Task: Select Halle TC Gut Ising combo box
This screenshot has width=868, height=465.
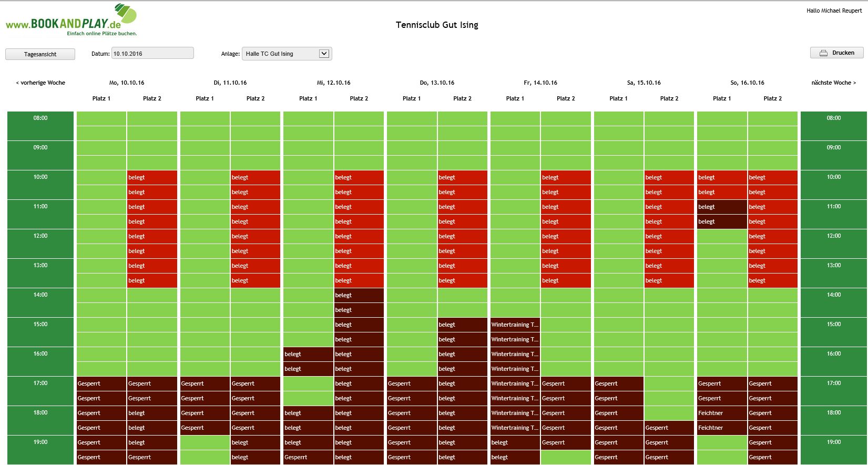Action: [x=281, y=54]
